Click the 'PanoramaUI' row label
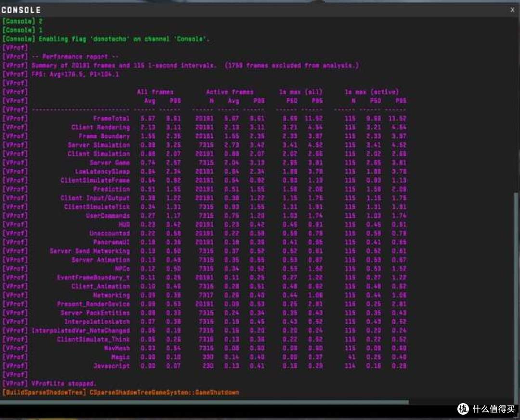 pos(111,242)
